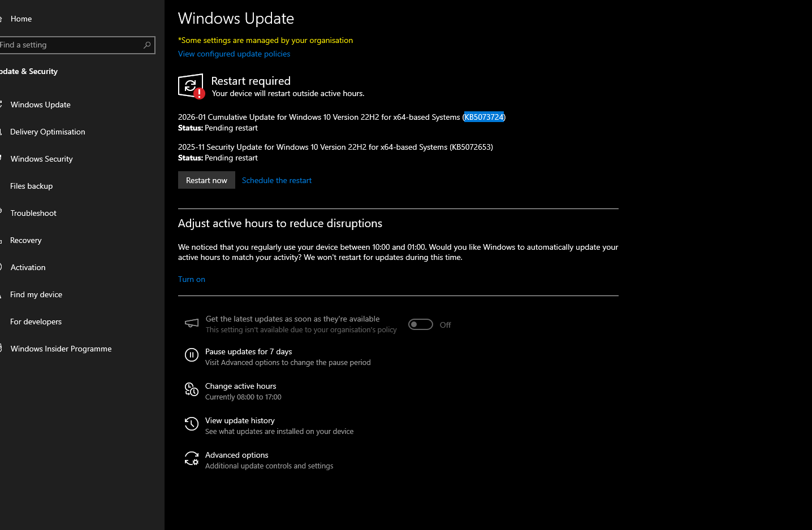Viewport: 812px width, 530px height.
Task: Go to the Activation page
Action: (x=28, y=267)
